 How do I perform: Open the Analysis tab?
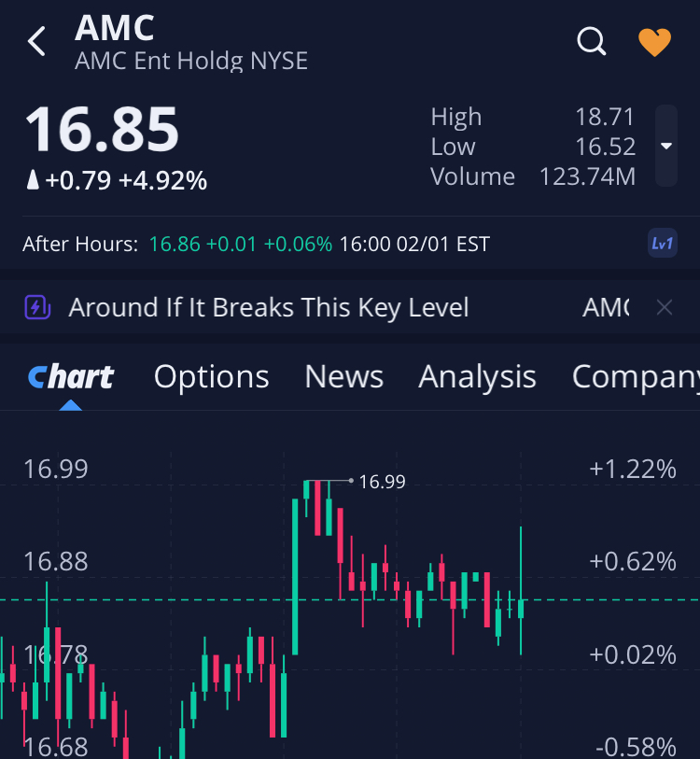point(477,376)
